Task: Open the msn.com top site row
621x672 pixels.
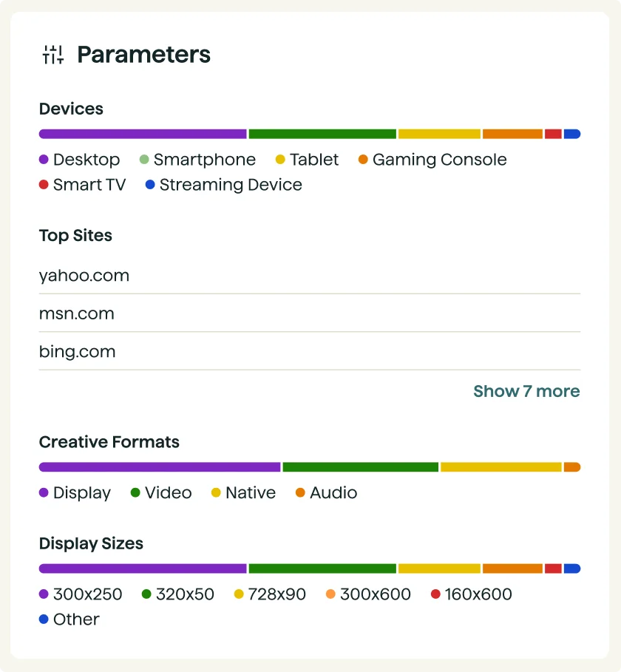Action: pyautogui.click(x=310, y=313)
